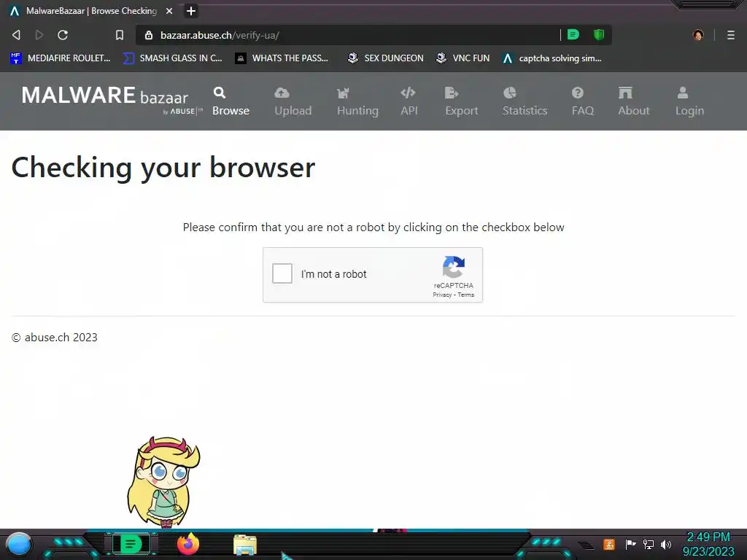Reload the page with the refresh icon
The image size is (747, 560).
[63, 35]
